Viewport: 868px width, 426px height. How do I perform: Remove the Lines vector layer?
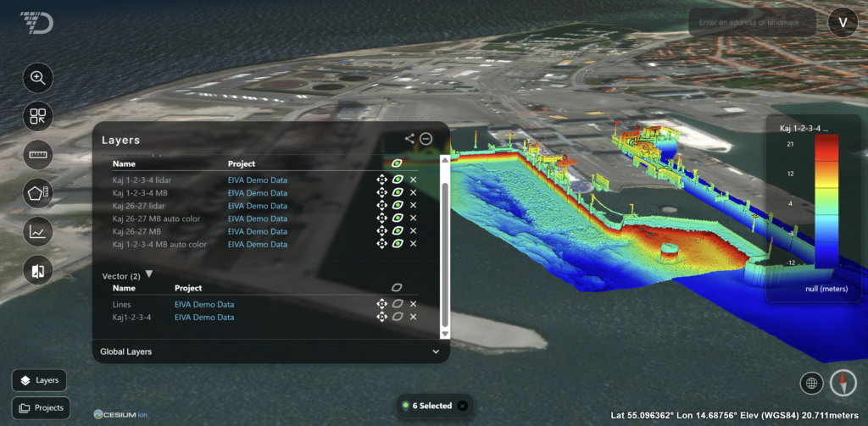point(413,304)
